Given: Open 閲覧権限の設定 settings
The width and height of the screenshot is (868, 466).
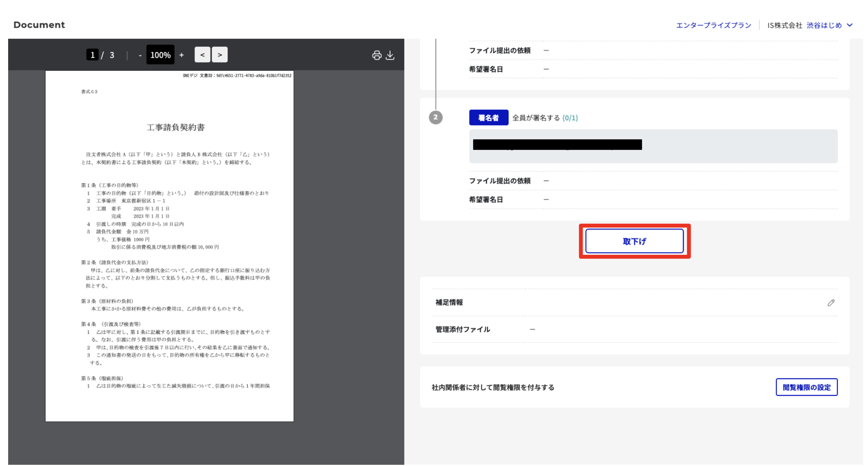Looking at the screenshot, I should (x=806, y=387).
